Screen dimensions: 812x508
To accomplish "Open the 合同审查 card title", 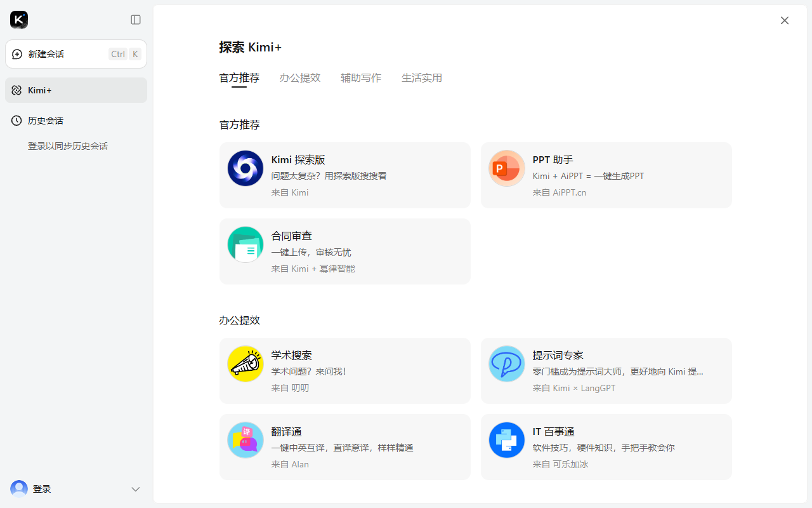I will pos(292,236).
